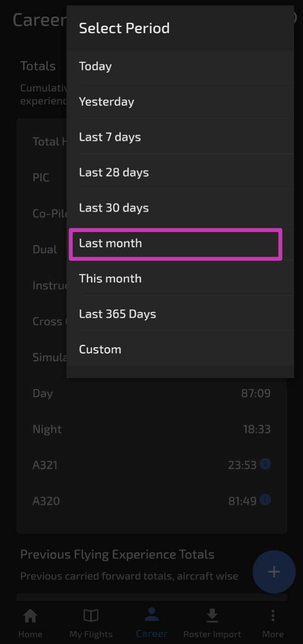
Task: Choose Yesterday as the period
Action: pyautogui.click(x=180, y=102)
